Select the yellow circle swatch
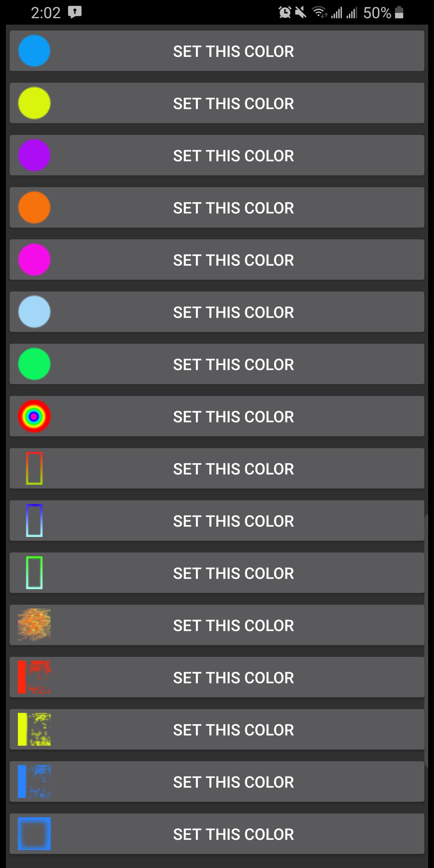Image resolution: width=434 pixels, height=868 pixels. point(34,103)
